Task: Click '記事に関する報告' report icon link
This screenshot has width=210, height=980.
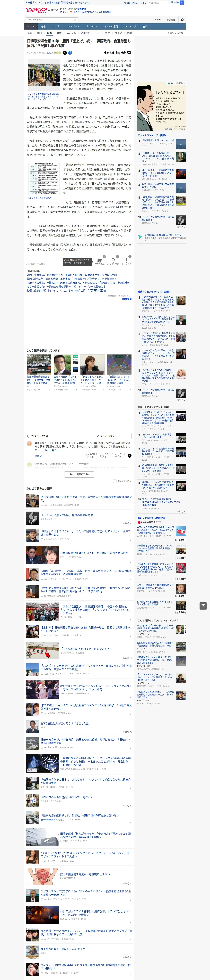Action: pos(35,264)
